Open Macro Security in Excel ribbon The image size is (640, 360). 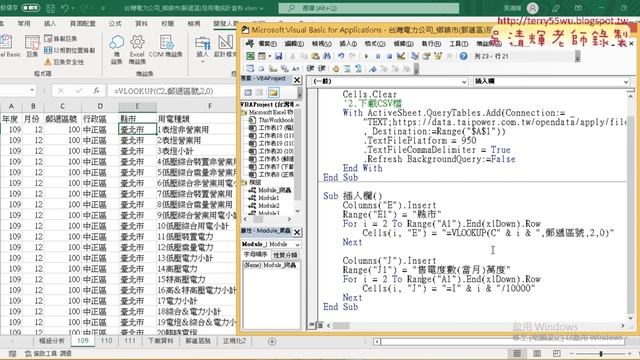(64, 62)
